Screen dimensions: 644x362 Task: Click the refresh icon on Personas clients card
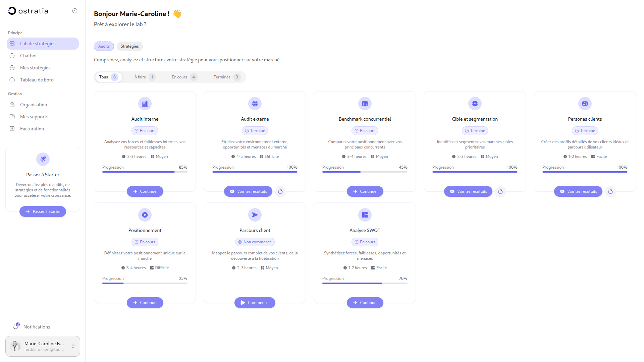[x=610, y=191]
